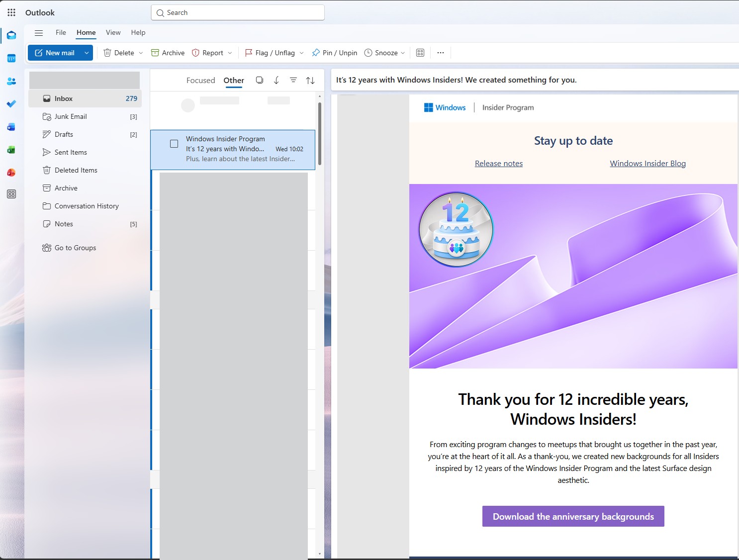Click the Delete trash icon in the toolbar
Viewport: 739px width, 560px height.
coord(107,53)
